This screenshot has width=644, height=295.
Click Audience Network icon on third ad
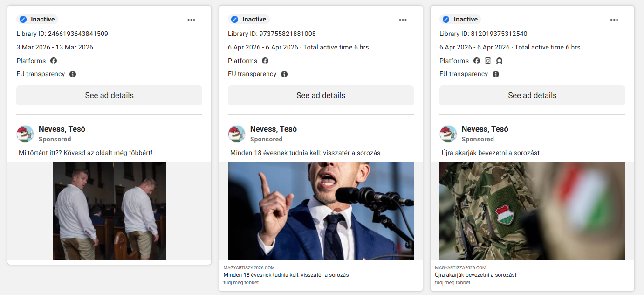[x=499, y=61]
